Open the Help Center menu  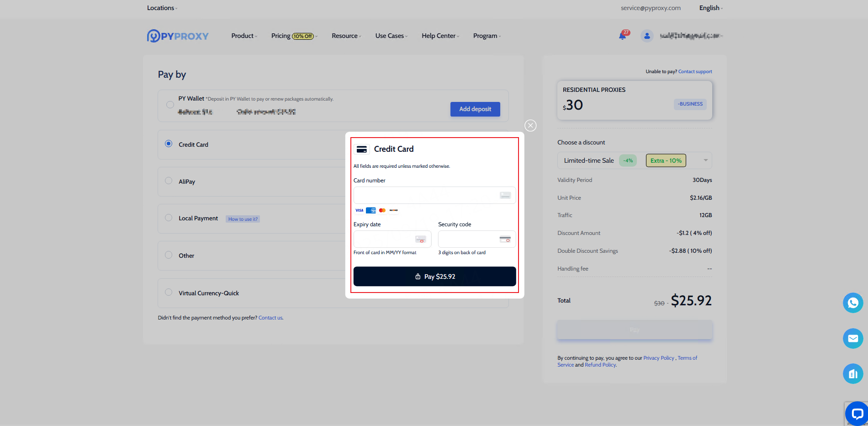point(440,36)
